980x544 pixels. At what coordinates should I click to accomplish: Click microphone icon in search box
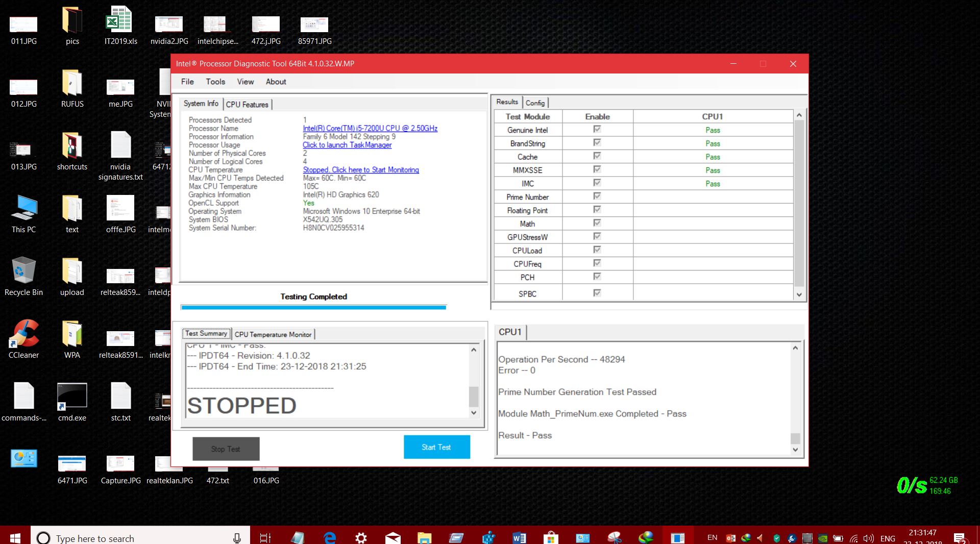pos(237,538)
